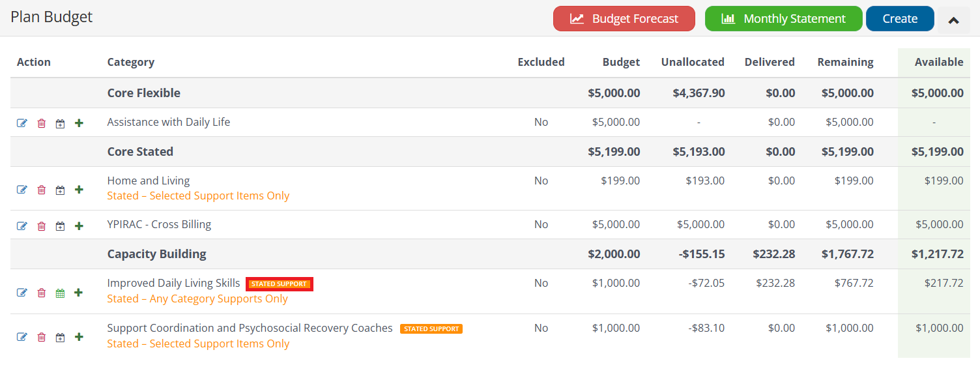Delete the Home and Living budget row
This screenshot has width=980, height=365.
(x=42, y=190)
